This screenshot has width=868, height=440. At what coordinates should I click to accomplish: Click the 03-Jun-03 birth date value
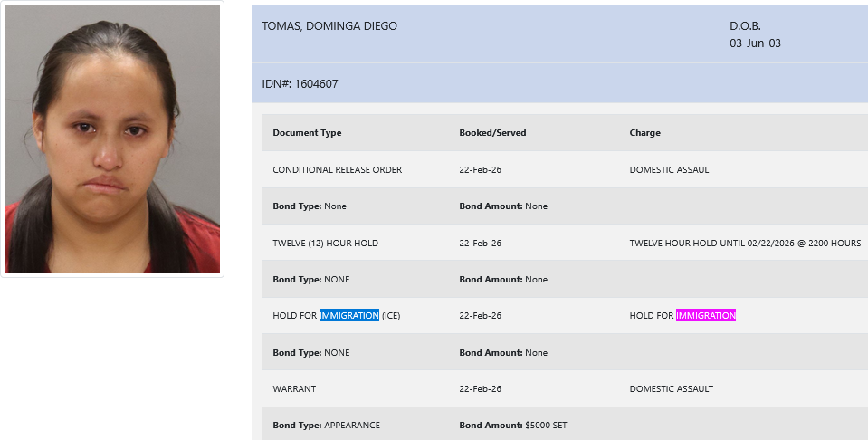(755, 43)
